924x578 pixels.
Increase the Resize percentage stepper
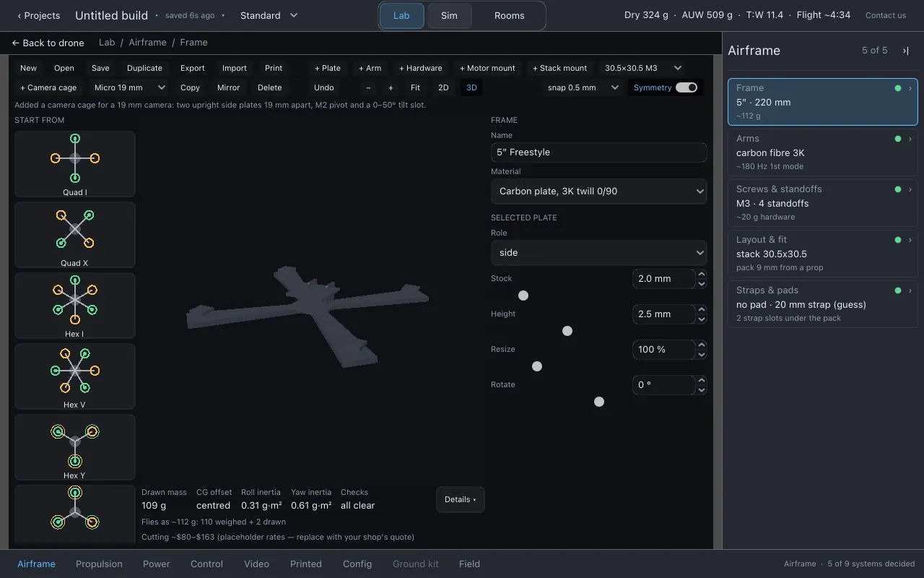pos(702,345)
